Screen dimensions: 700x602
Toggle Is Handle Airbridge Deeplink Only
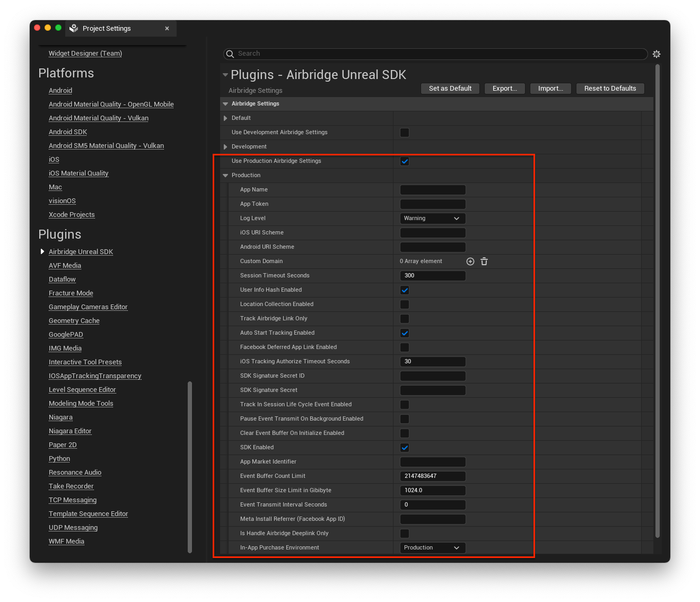point(405,534)
